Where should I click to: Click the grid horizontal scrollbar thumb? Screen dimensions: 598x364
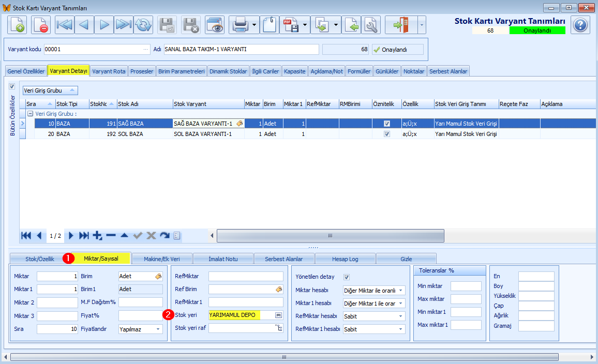tap(330, 236)
